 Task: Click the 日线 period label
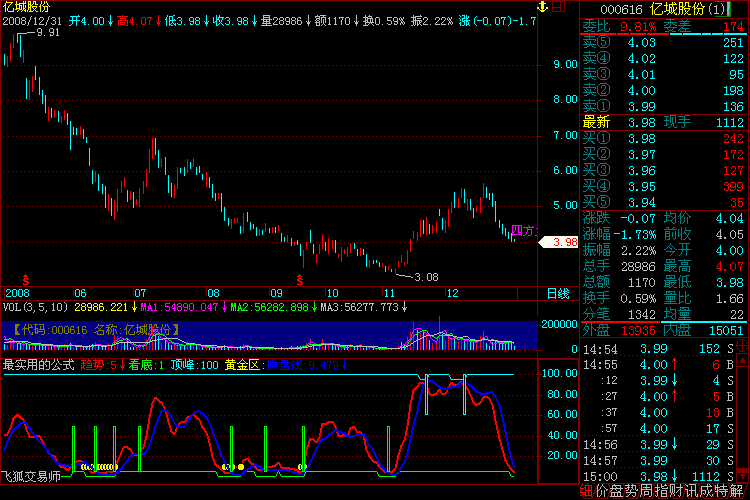pos(558,294)
